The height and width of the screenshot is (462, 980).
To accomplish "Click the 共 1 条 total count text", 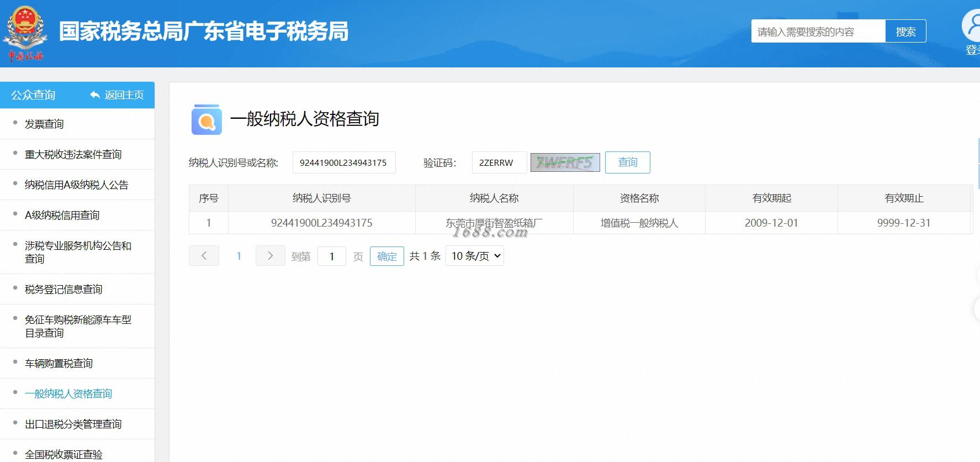I will click(x=425, y=256).
